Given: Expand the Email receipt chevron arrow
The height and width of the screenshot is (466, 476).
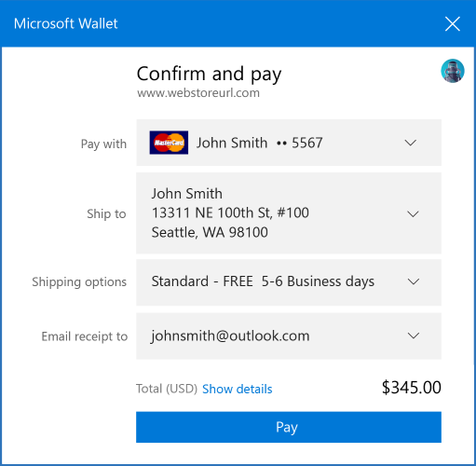Looking at the screenshot, I should tap(414, 336).
